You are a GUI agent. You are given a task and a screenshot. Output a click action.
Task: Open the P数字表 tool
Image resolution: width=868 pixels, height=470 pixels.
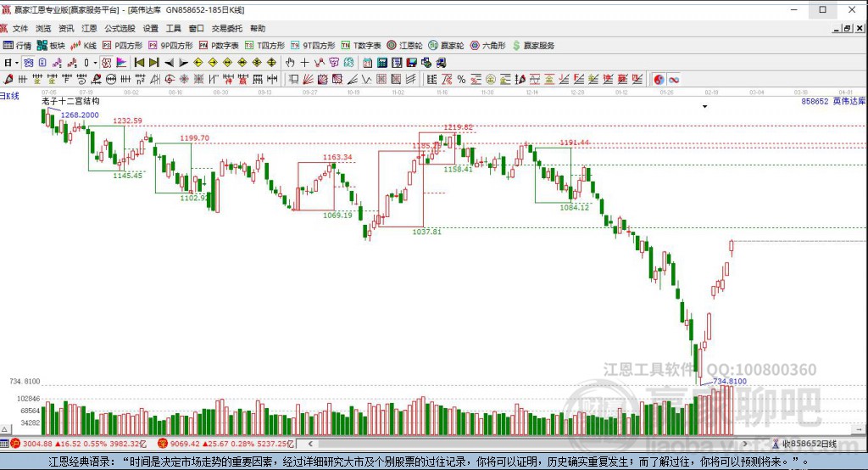[219, 46]
